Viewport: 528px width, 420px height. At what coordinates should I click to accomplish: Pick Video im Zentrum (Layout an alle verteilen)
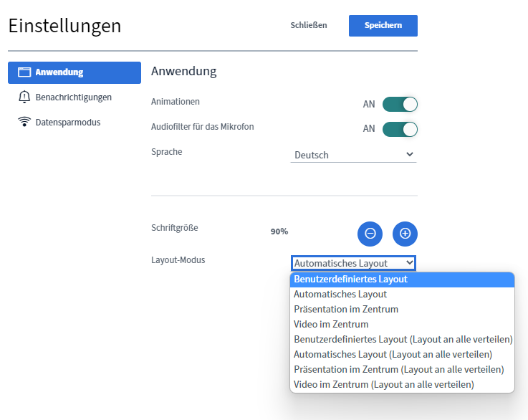point(383,385)
